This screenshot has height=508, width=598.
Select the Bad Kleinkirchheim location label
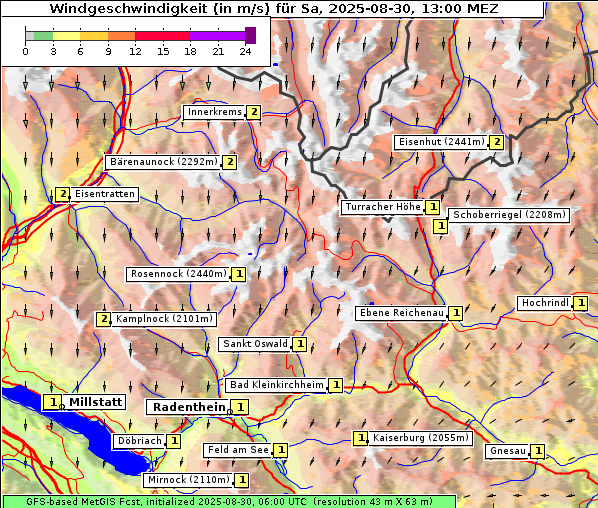click(x=276, y=385)
